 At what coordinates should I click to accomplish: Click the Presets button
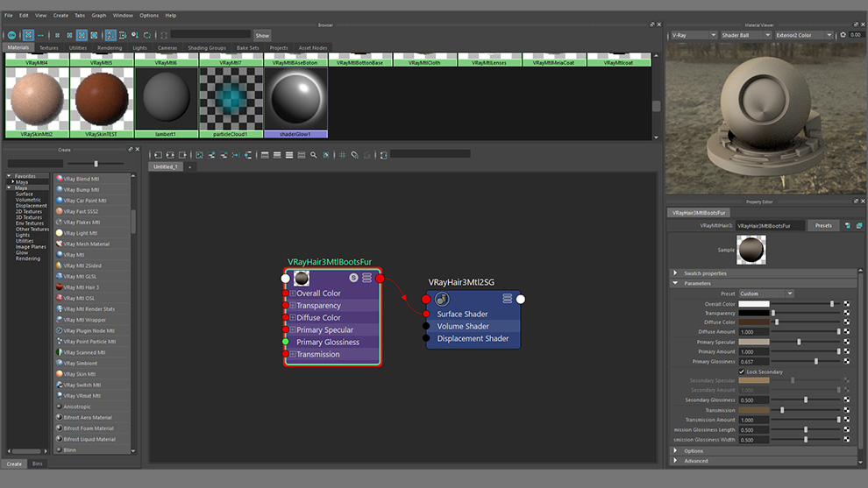pyautogui.click(x=823, y=225)
